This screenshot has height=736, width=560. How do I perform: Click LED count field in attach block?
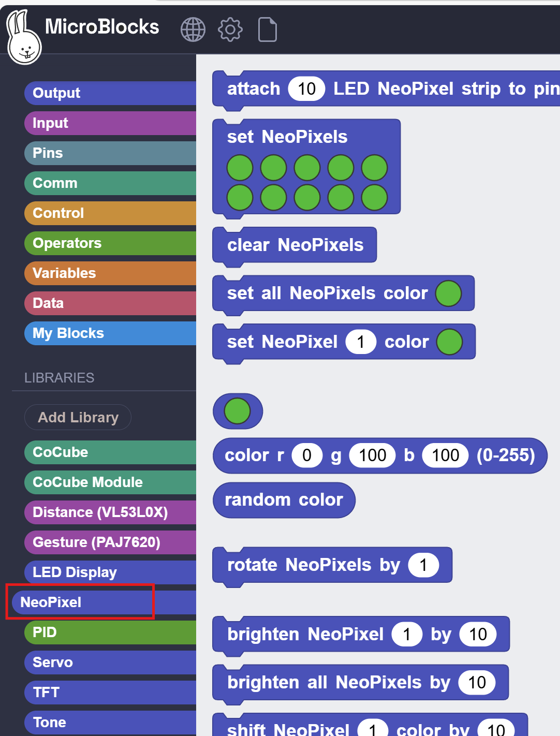(306, 89)
